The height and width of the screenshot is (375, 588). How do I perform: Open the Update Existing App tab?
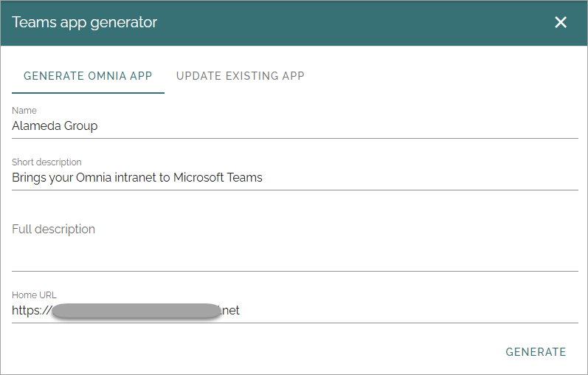(x=240, y=76)
